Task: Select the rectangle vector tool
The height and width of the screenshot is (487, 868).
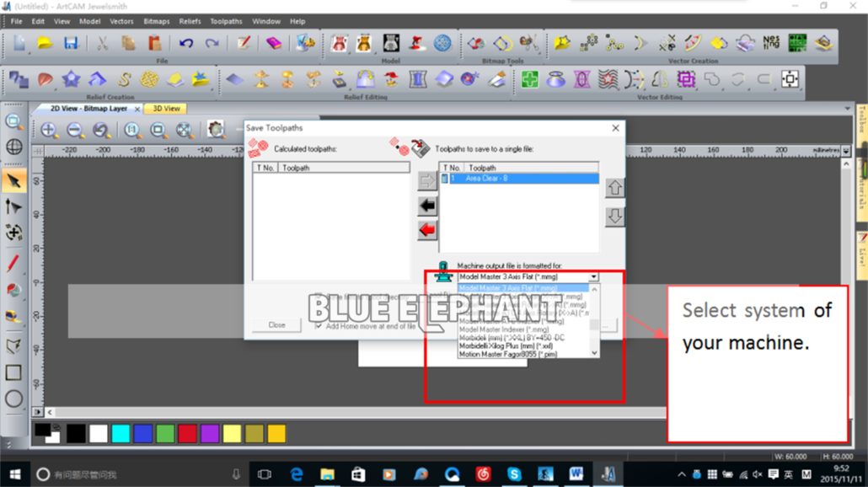Action: [13, 372]
